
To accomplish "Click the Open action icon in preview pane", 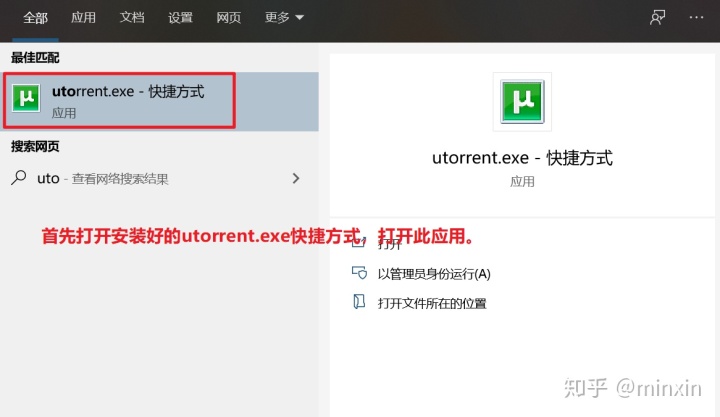I will [359, 242].
